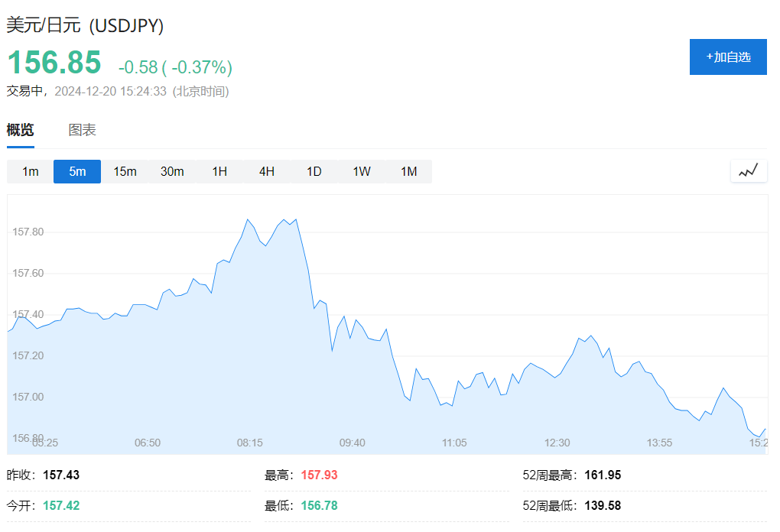Click the 美元/日元 (USDJPY) title
Screen dimensions: 780x532
[85, 25]
